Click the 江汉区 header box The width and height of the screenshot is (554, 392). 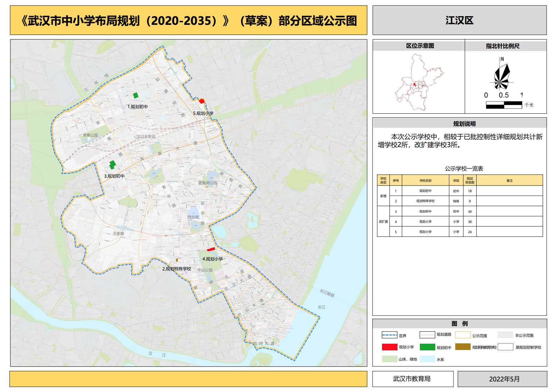tap(459, 20)
